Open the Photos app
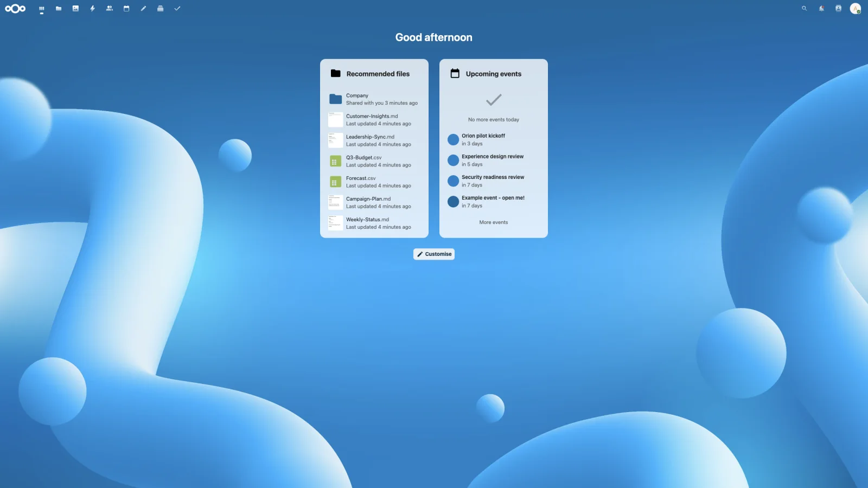 pos(75,9)
